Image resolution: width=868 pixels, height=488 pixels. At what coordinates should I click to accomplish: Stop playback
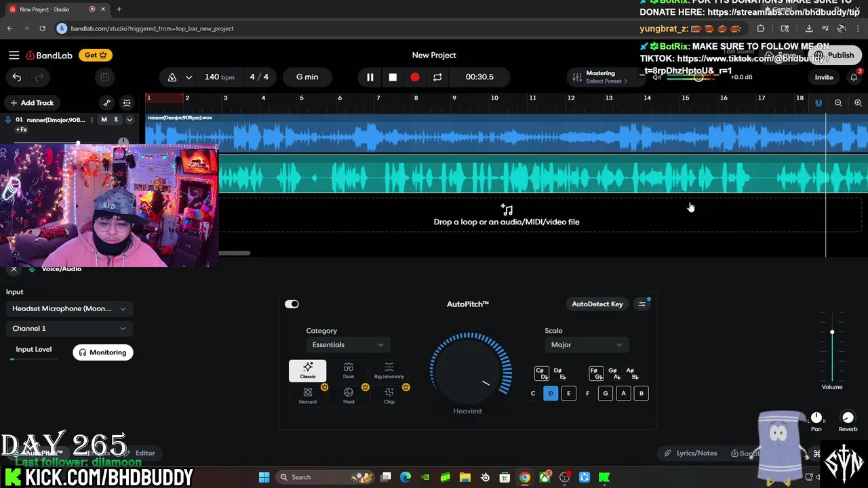point(393,77)
